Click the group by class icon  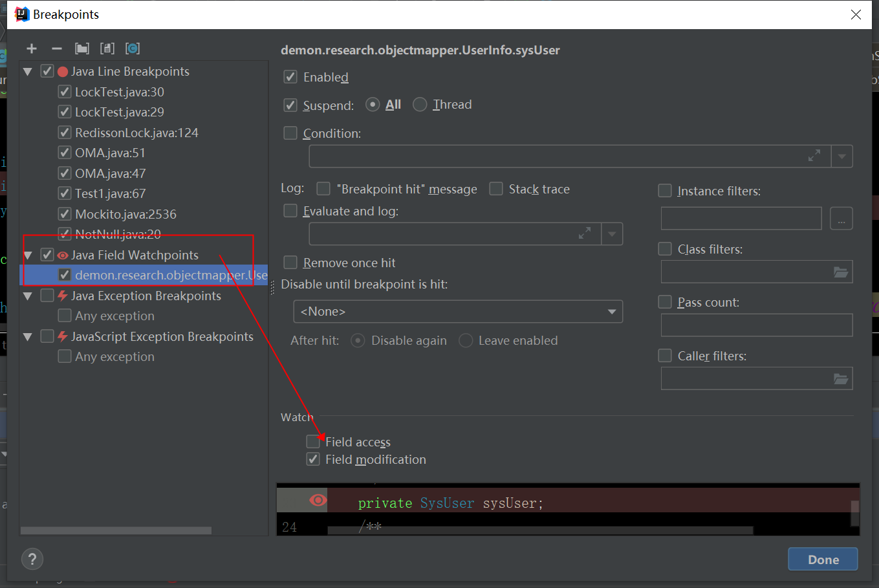coord(133,49)
